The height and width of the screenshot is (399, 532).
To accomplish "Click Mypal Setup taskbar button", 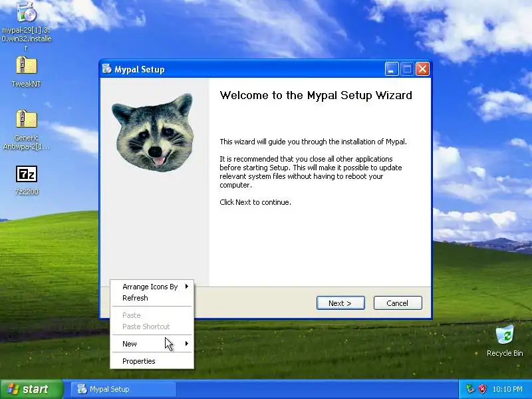I will pos(123,389).
